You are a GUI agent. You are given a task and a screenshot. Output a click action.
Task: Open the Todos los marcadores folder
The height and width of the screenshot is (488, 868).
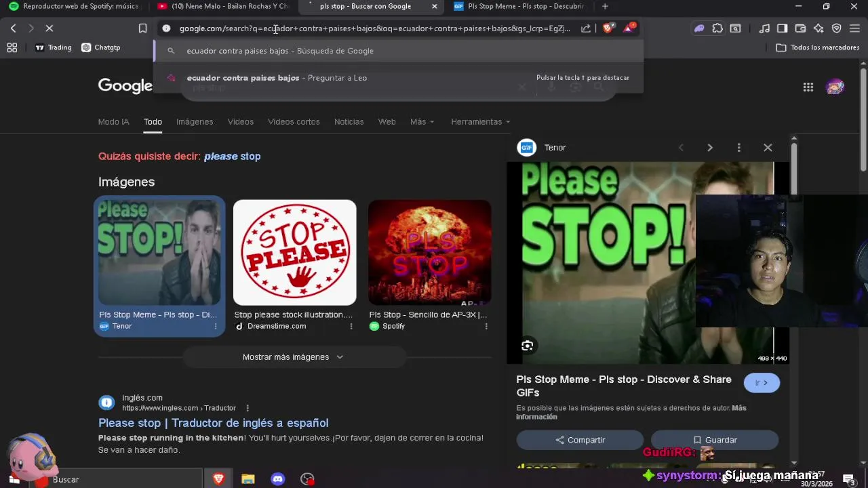[x=817, y=47]
